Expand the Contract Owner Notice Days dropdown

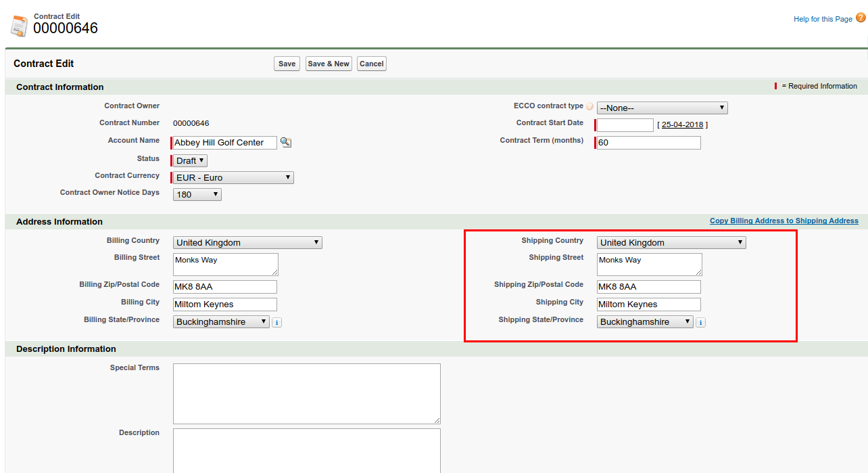click(197, 195)
